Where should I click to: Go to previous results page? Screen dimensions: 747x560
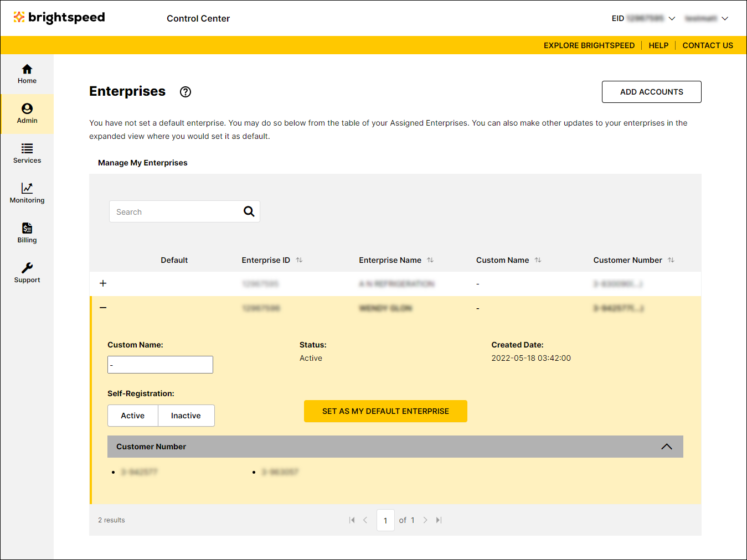pyautogui.click(x=365, y=520)
